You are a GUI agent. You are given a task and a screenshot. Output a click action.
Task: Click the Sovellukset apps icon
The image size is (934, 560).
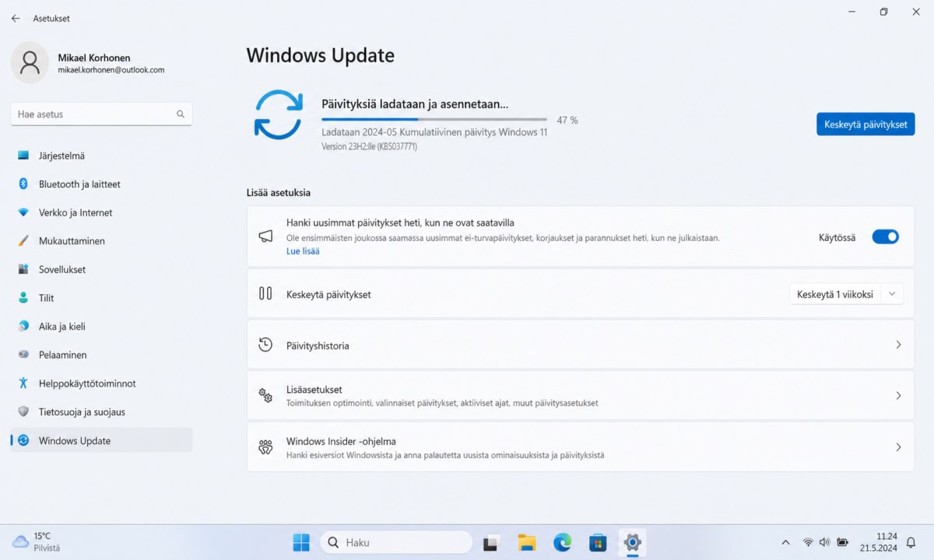[x=23, y=270]
